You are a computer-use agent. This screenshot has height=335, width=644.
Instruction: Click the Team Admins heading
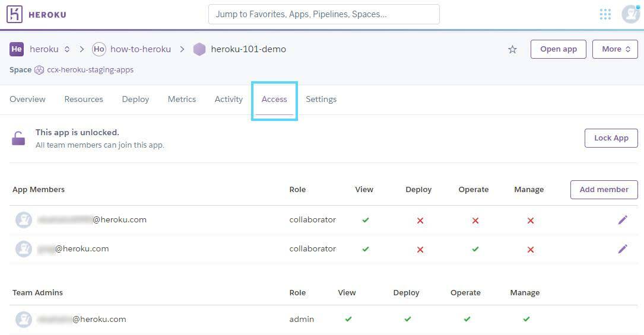click(x=37, y=293)
